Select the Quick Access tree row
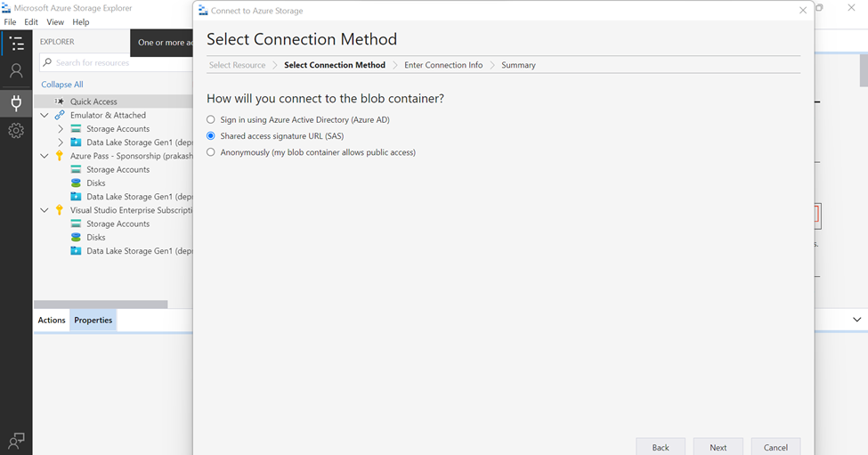This screenshot has height=455, width=868. coord(113,102)
